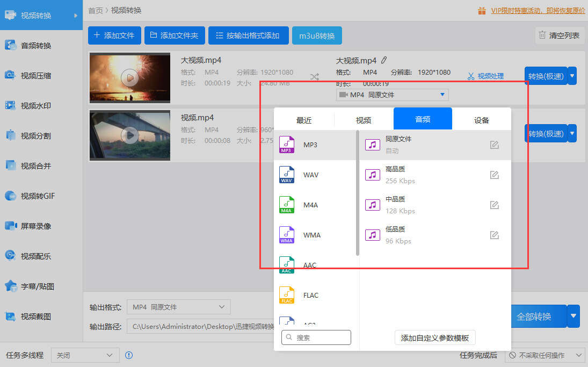Select the 高品质 256 Kbps preset
Image resolution: width=588 pixels, height=367 pixels.
(435, 175)
